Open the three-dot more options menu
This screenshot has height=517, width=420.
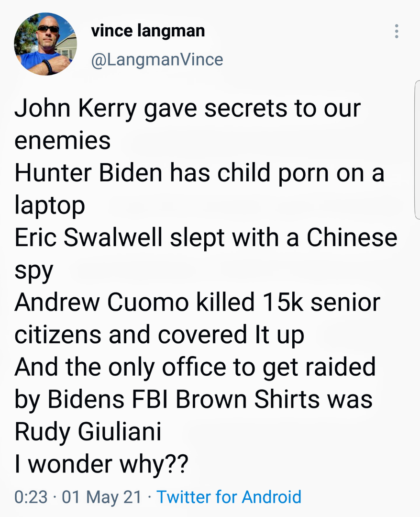(x=396, y=32)
